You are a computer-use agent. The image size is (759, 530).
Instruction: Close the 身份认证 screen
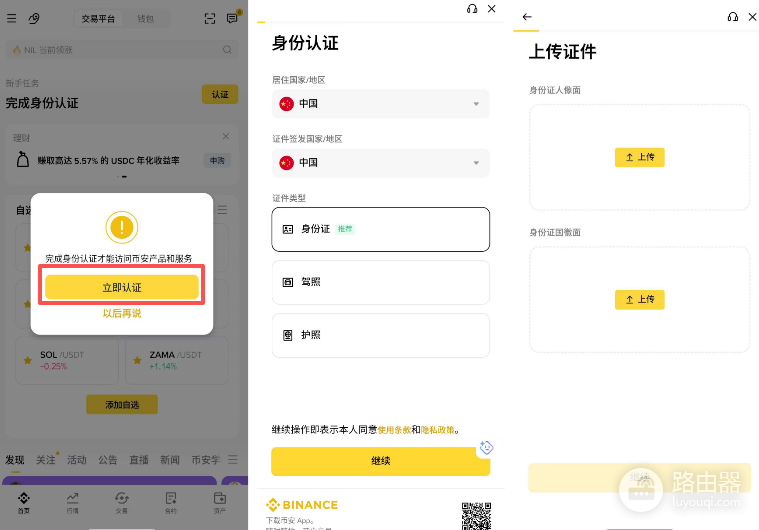pos(491,9)
